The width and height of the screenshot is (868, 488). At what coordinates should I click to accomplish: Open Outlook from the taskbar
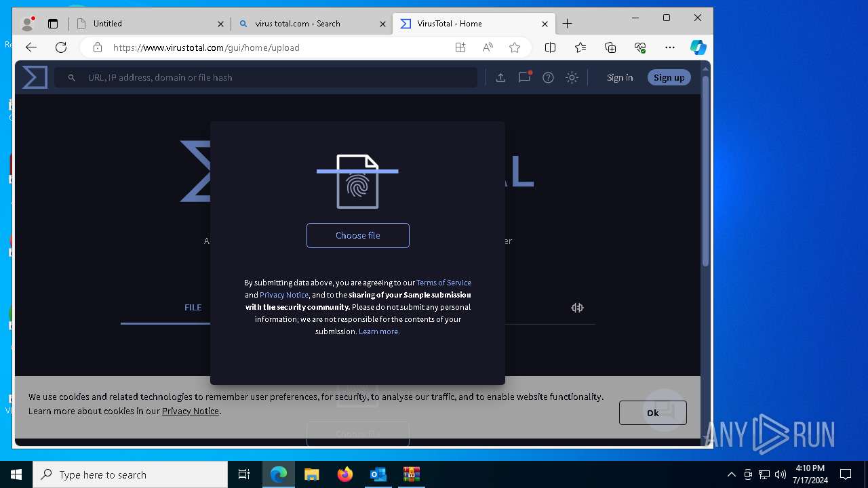coord(378,474)
